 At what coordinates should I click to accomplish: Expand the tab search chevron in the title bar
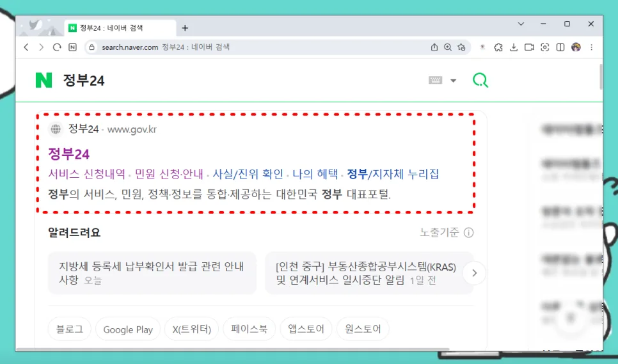521,24
